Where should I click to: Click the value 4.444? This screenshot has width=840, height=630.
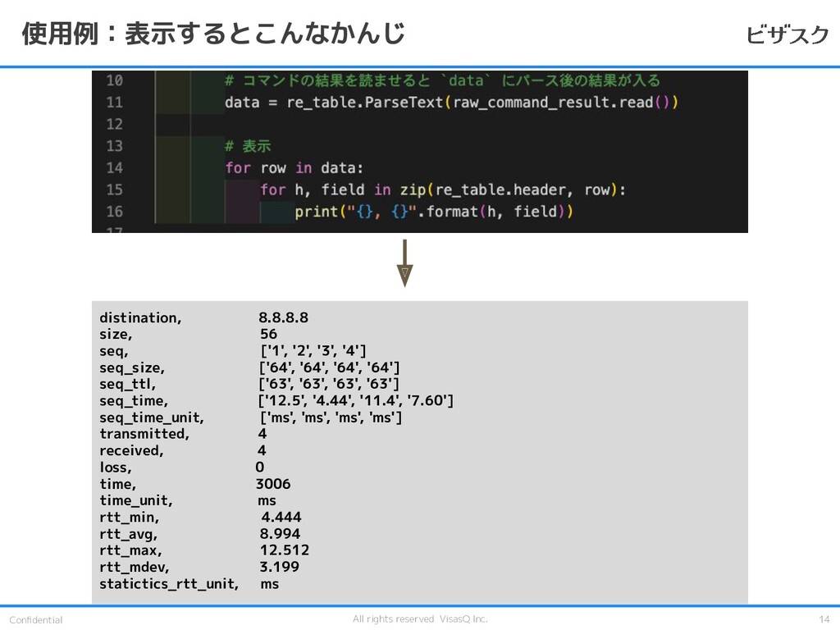coord(281,517)
